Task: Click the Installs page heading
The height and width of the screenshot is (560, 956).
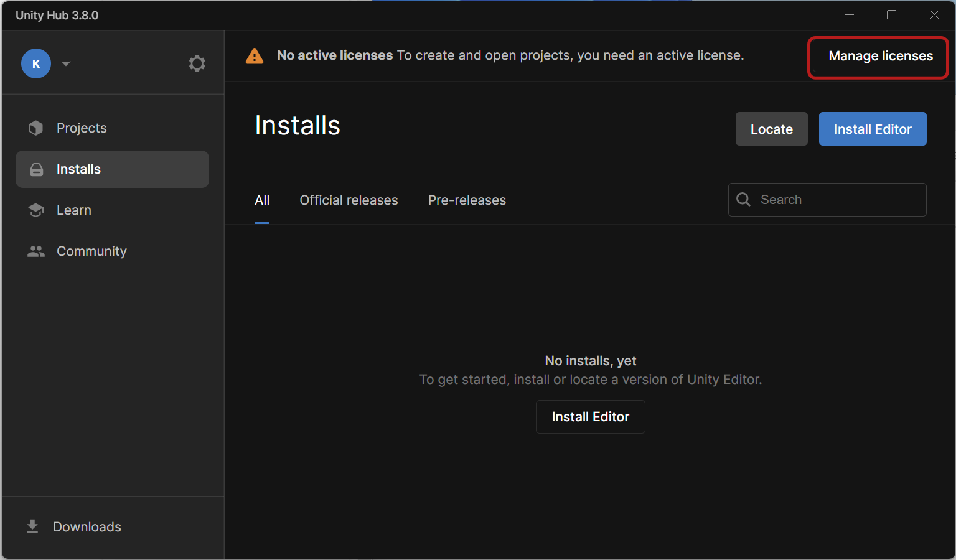Action: click(x=298, y=126)
